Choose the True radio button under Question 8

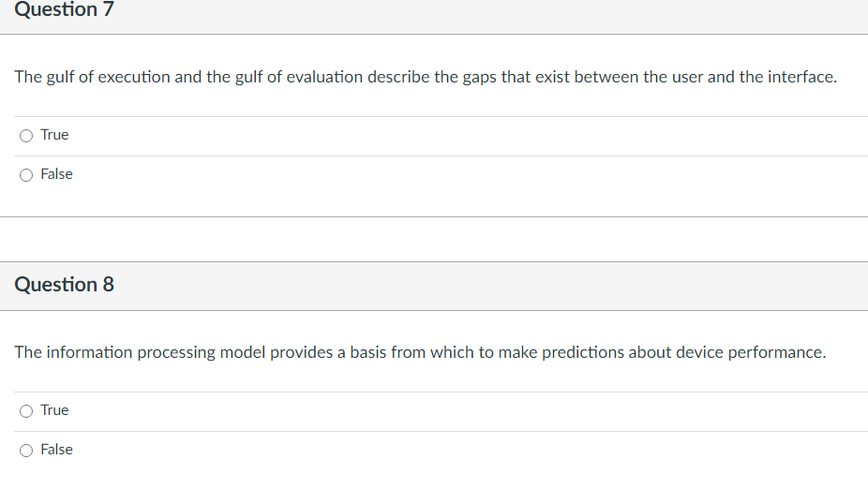coord(26,411)
